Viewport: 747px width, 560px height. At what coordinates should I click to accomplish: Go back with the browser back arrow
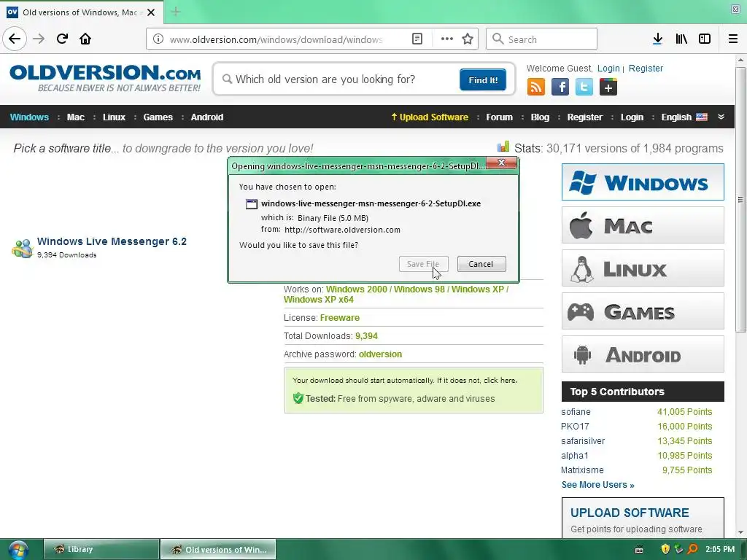pos(15,39)
